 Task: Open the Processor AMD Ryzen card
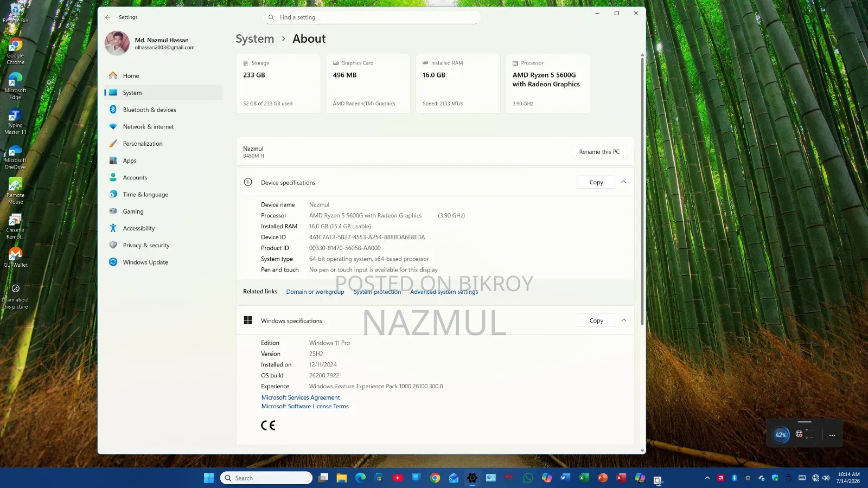tap(547, 84)
